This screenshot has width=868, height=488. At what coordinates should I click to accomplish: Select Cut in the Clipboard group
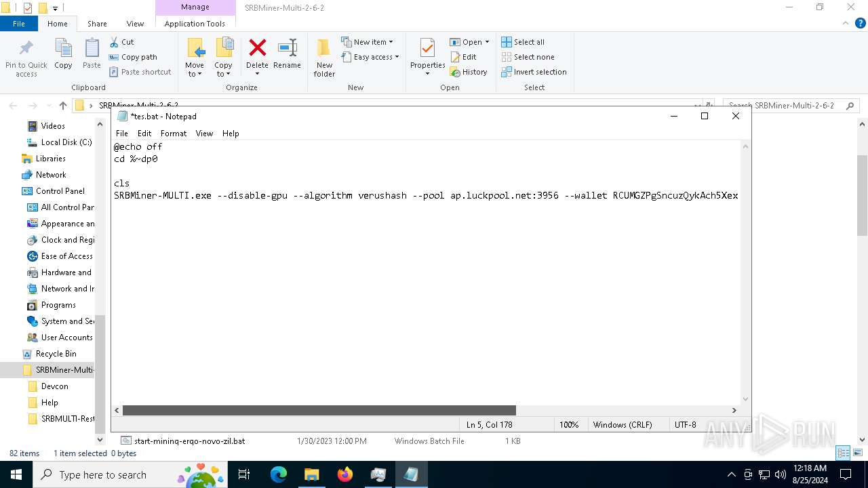[122, 42]
